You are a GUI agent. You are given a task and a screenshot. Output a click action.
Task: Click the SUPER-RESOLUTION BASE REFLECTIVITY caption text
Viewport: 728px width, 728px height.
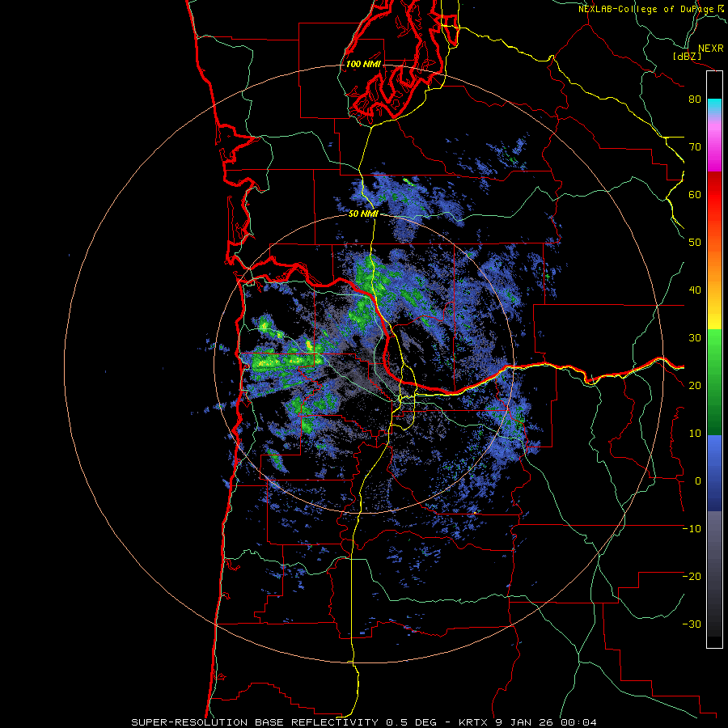click(x=255, y=722)
